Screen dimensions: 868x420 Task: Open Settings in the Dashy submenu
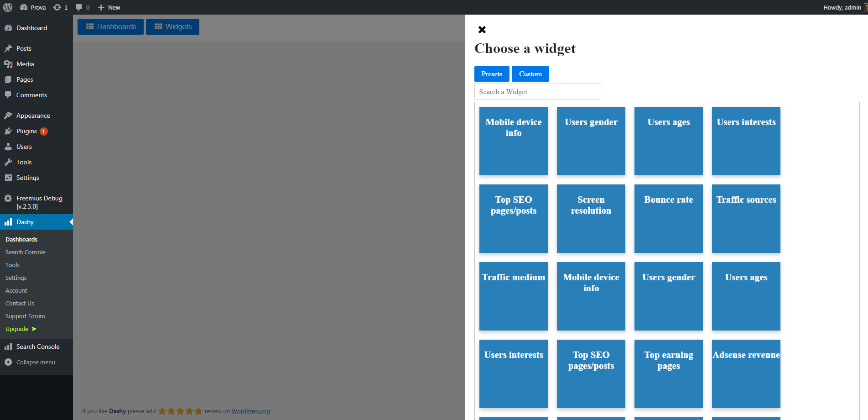(x=16, y=278)
